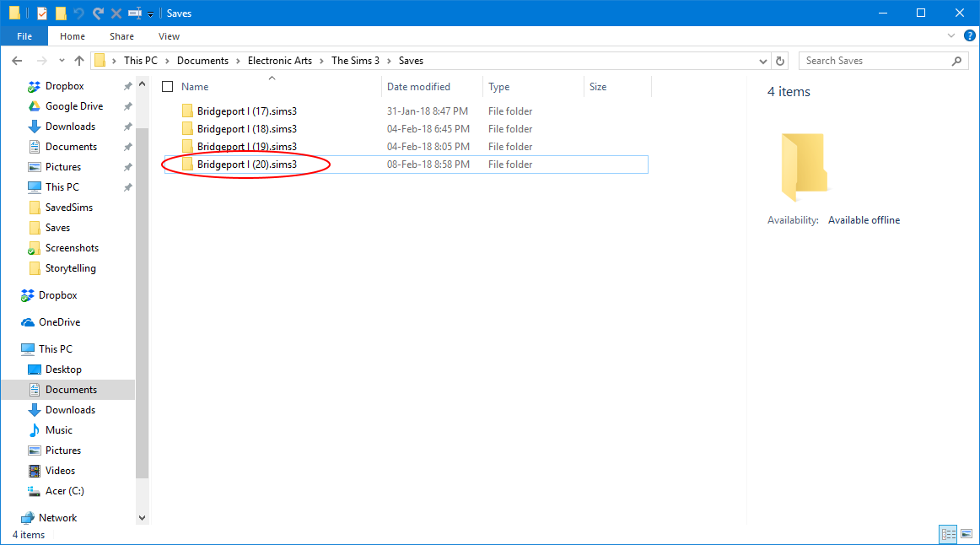Click the Delete X icon in title bar
Viewport: 980px width, 545px height.
pyautogui.click(x=116, y=13)
